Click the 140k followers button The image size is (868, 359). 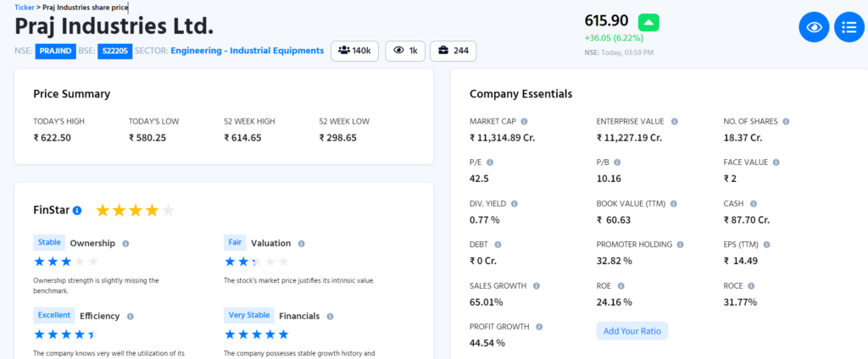pos(354,51)
